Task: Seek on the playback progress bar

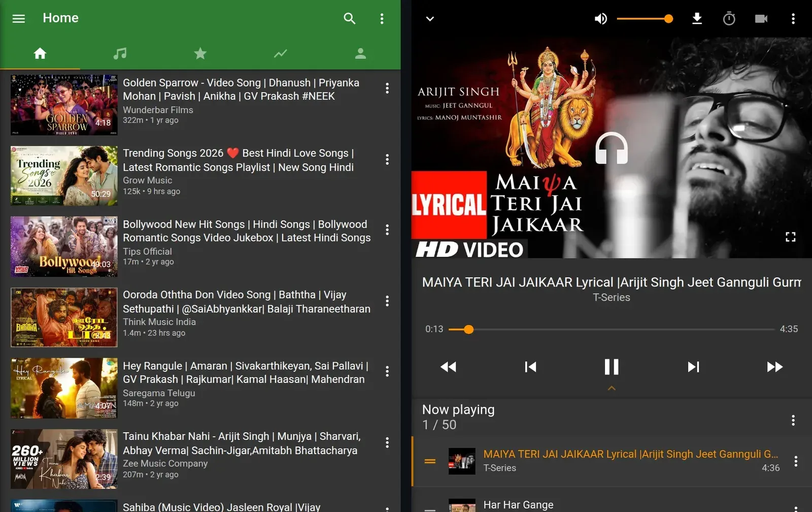Action: (612, 329)
